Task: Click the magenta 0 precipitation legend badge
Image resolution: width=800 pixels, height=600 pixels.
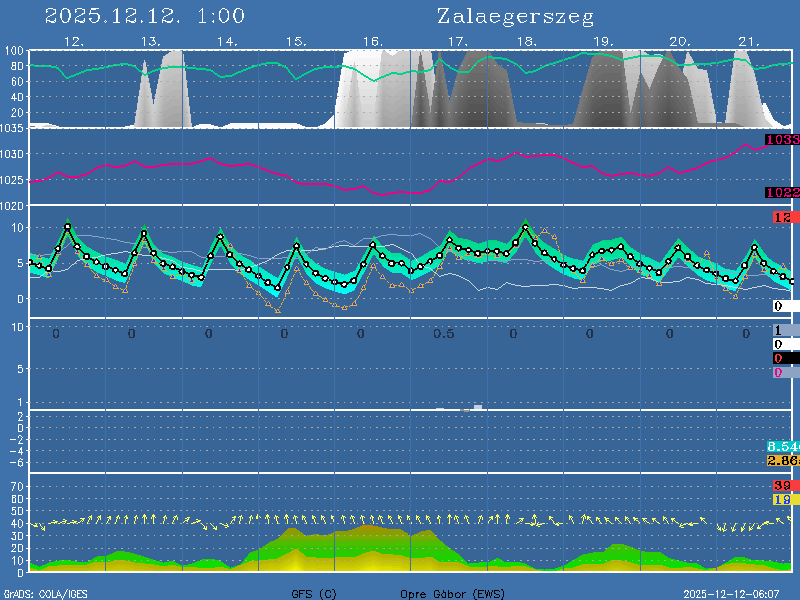Action: [x=778, y=372]
